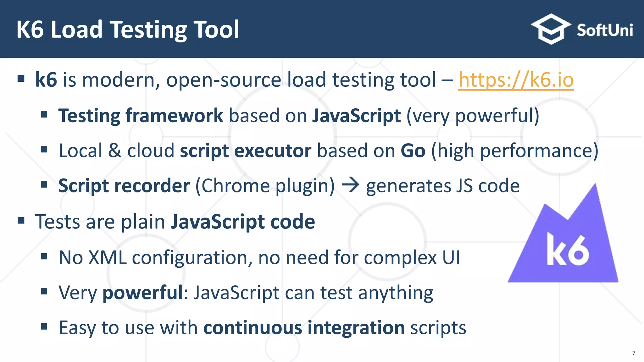This screenshot has width=644, height=362.
Task: Click the arrow symbol before 'generates JS code'
Action: point(350,185)
